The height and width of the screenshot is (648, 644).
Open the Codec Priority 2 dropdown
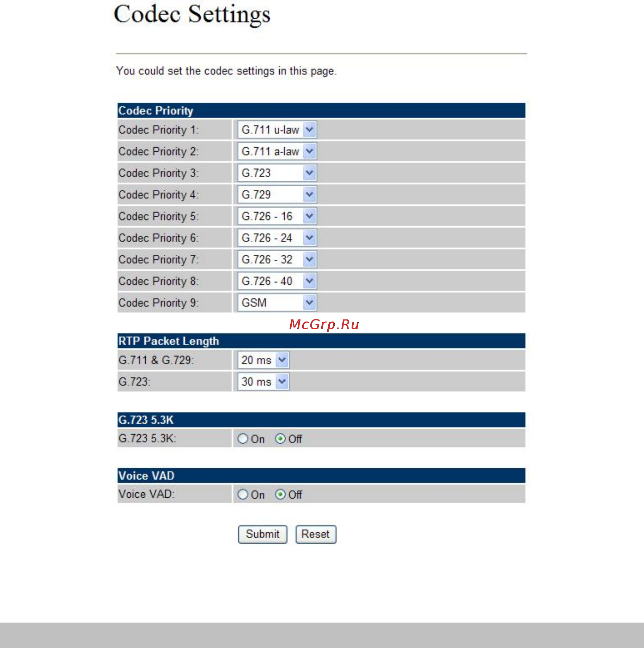tap(277, 151)
